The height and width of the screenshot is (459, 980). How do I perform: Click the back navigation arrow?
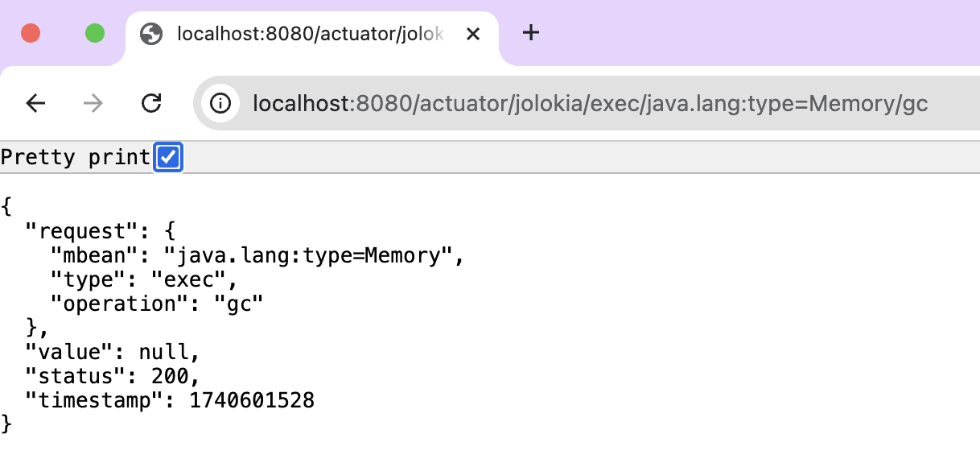coord(35,103)
